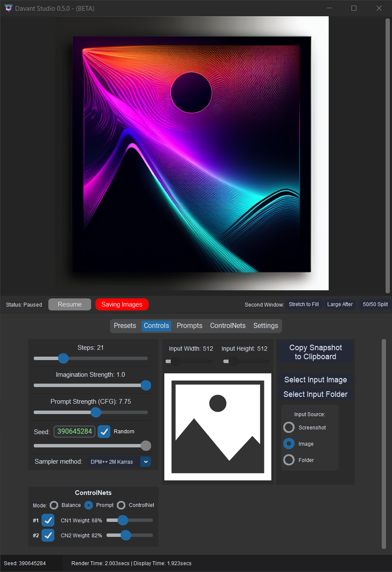Set Second Window to Stretch to Fill
The width and height of the screenshot is (392, 572).
click(304, 304)
